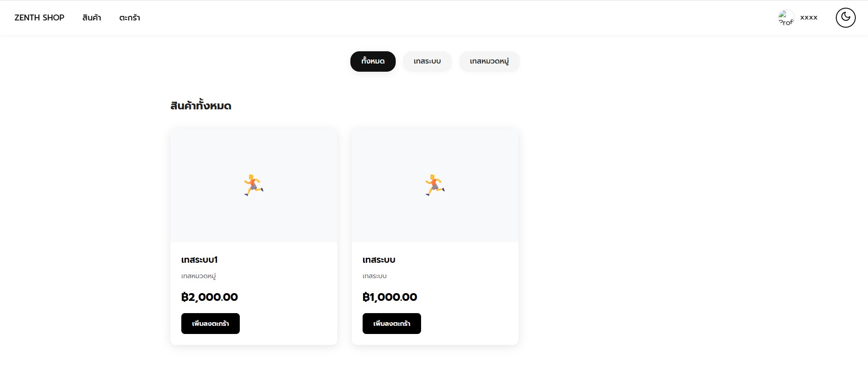Click the running figure icon on the เทสระบบ card

(435, 185)
